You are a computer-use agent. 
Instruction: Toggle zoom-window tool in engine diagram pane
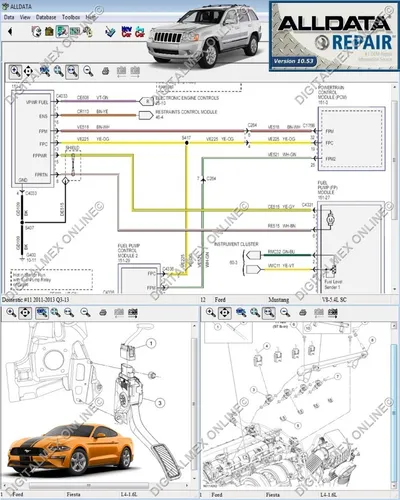pos(269,313)
